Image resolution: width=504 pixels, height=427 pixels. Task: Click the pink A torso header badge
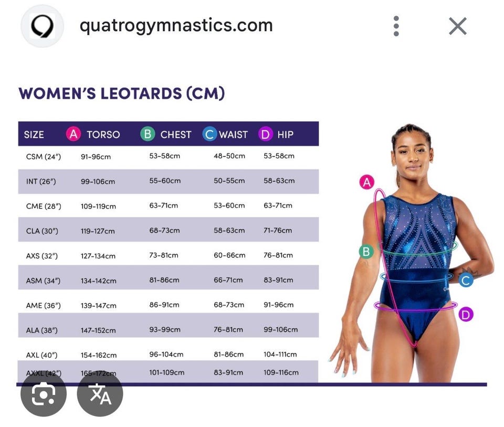[x=73, y=134]
